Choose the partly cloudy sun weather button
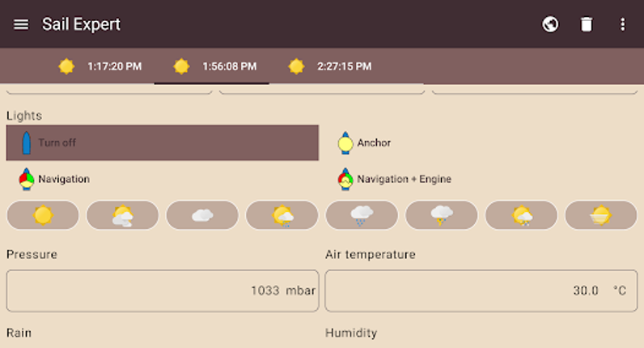Viewport: 644px width, 348px height. [x=123, y=215]
